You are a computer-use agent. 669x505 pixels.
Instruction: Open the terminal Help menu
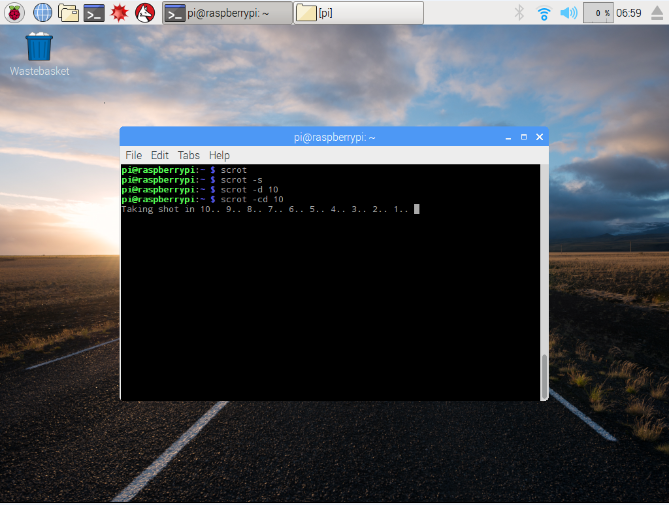click(x=219, y=155)
